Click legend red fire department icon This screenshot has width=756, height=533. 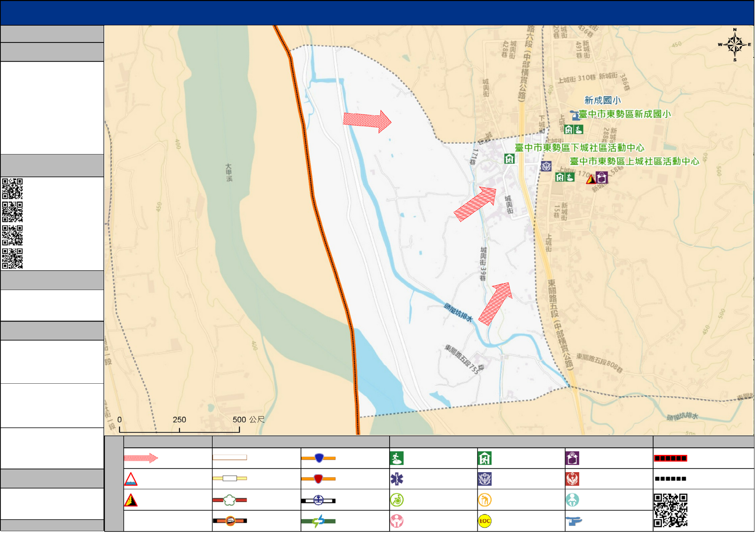point(573,479)
